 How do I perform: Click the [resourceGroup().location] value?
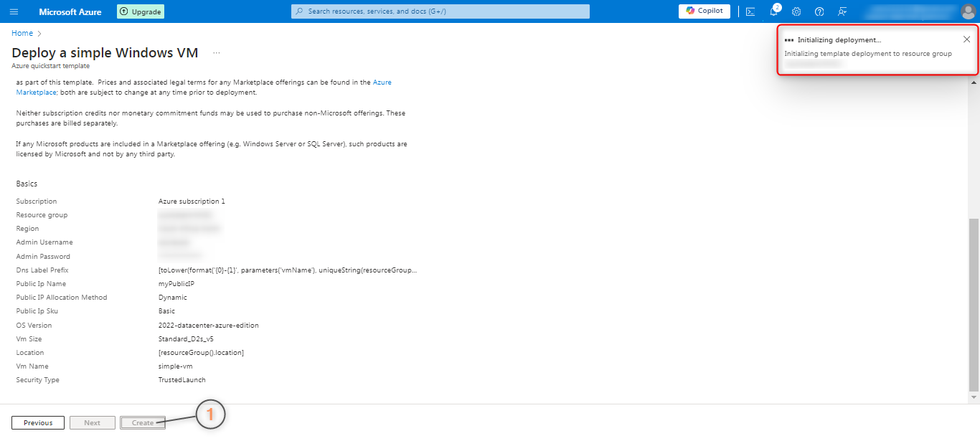(x=201, y=353)
